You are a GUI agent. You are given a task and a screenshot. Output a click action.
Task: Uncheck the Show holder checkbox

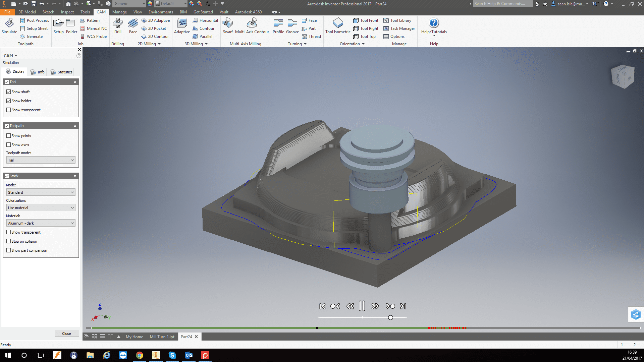(x=9, y=101)
